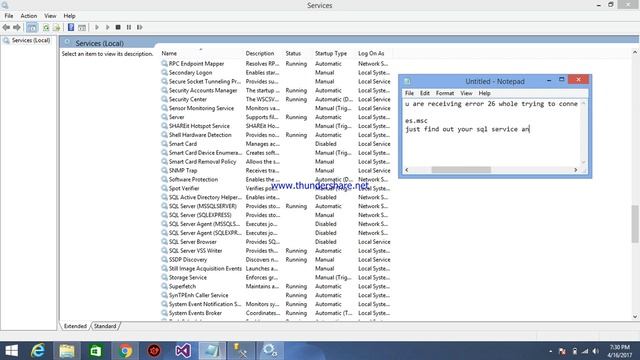Select the Storage Service row
Image resolution: width=640 pixels, height=360 pixels.
point(276,278)
